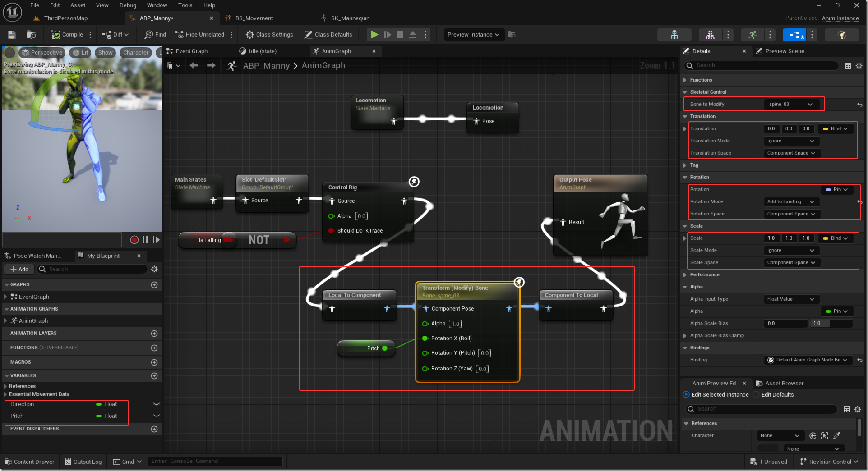Expand Essential Movement Data variable group
Screen dimensions: 868x471
click(5, 394)
